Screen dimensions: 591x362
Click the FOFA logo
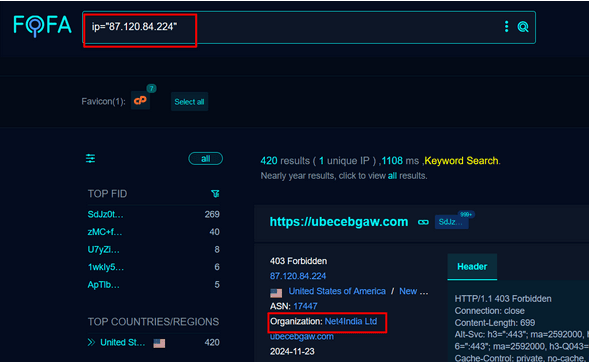tap(42, 25)
